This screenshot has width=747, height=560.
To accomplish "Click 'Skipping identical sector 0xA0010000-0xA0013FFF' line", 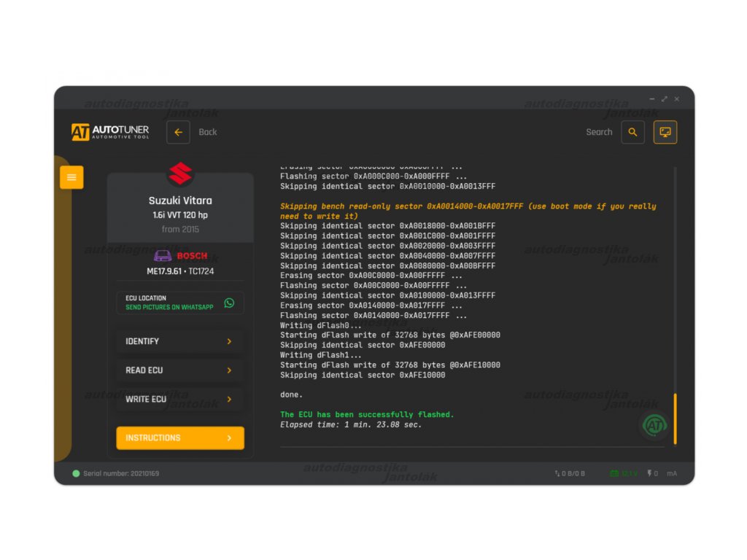I will coord(388,187).
